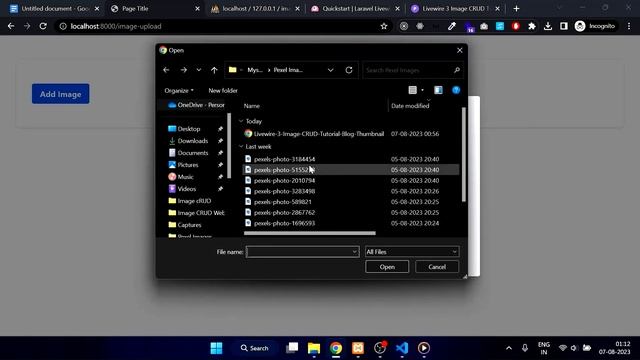
Task: Click the File name input box
Action: (302, 252)
